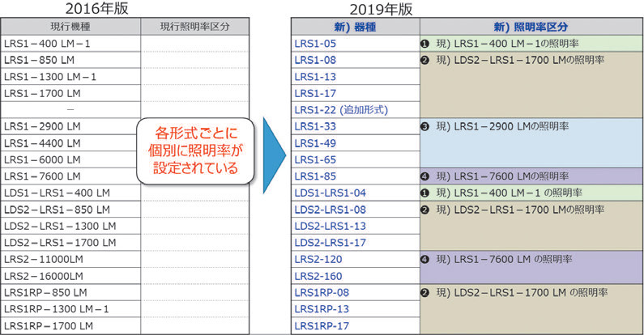644x335 pixels.
Task: Click the ❷ marker in the LRS1RP-08 row
Action: click(x=425, y=292)
